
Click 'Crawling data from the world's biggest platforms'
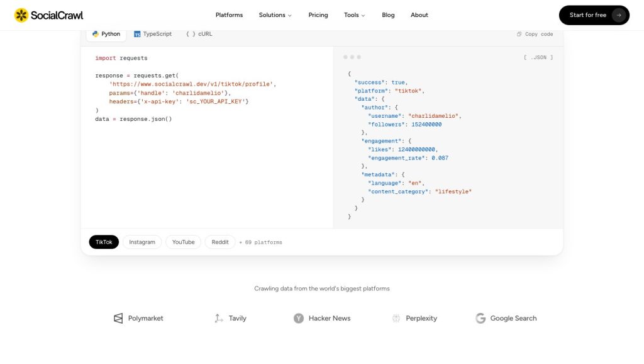322,288
